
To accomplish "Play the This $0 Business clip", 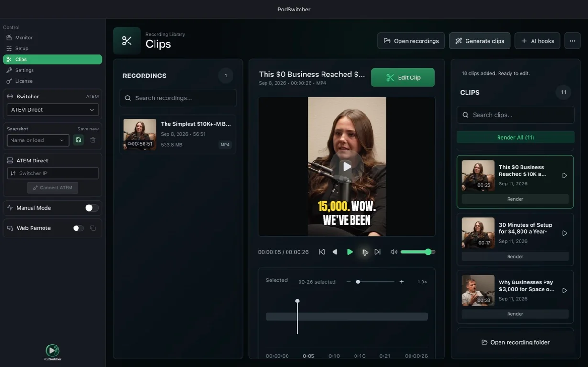I will pyautogui.click(x=565, y=175).
